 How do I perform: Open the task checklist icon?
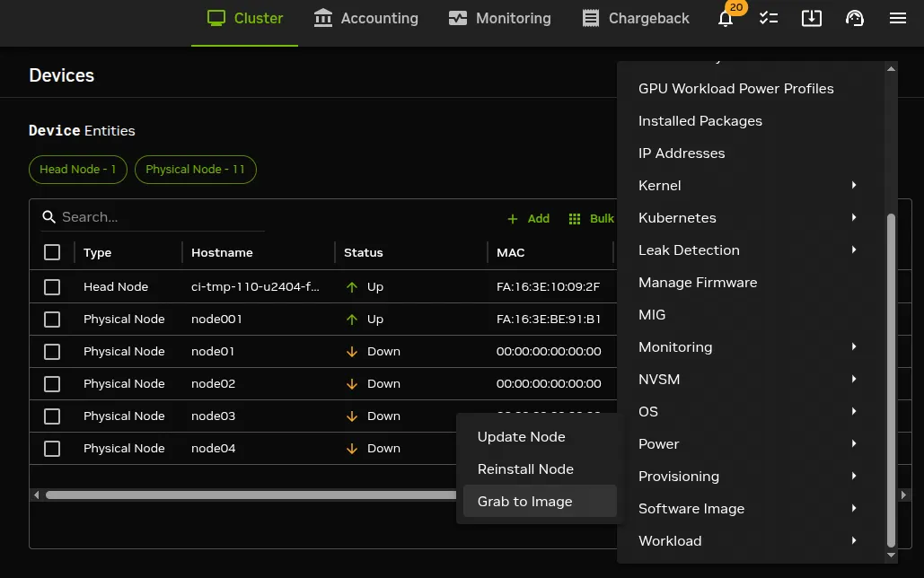tap(769, 18)
